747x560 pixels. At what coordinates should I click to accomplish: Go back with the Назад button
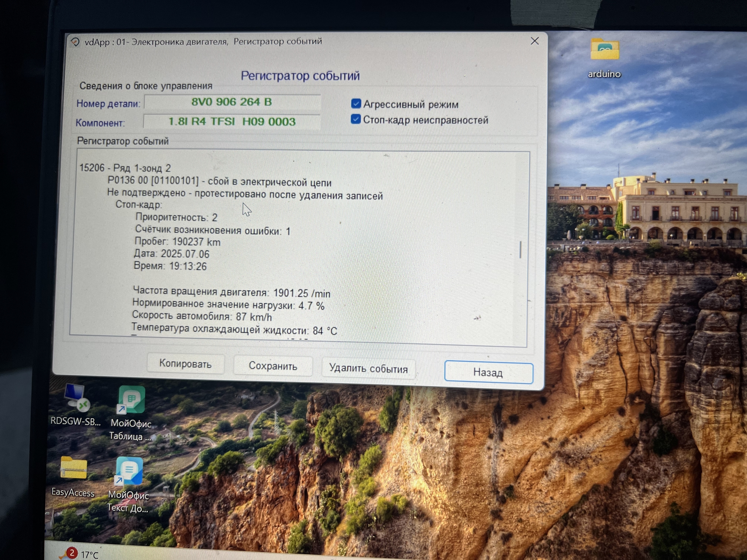tap(488, 372)
